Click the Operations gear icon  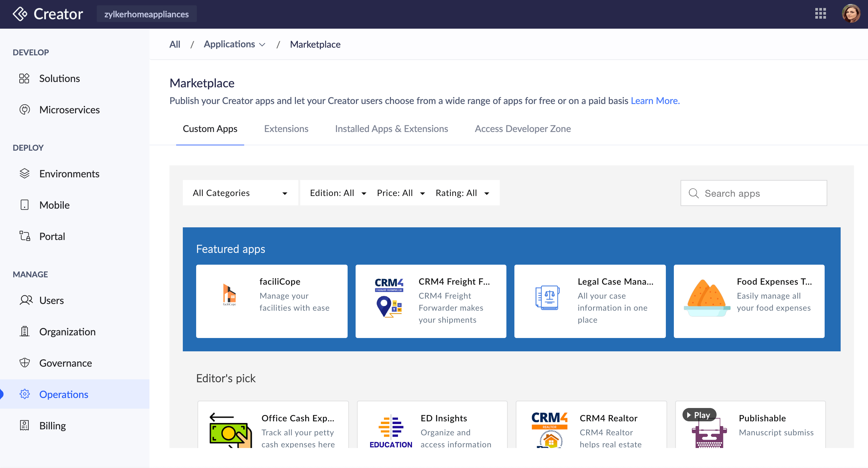(x=24, y=394)
